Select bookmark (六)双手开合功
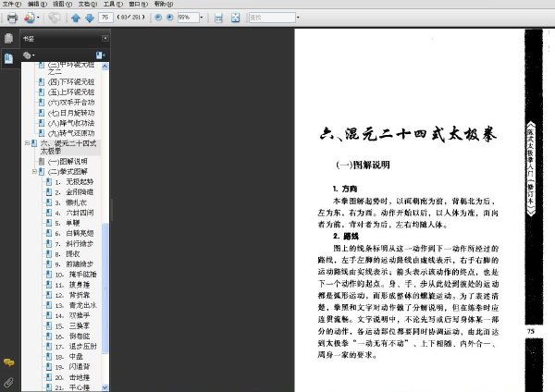Screen dimensions: 555x392 (71, 103)
